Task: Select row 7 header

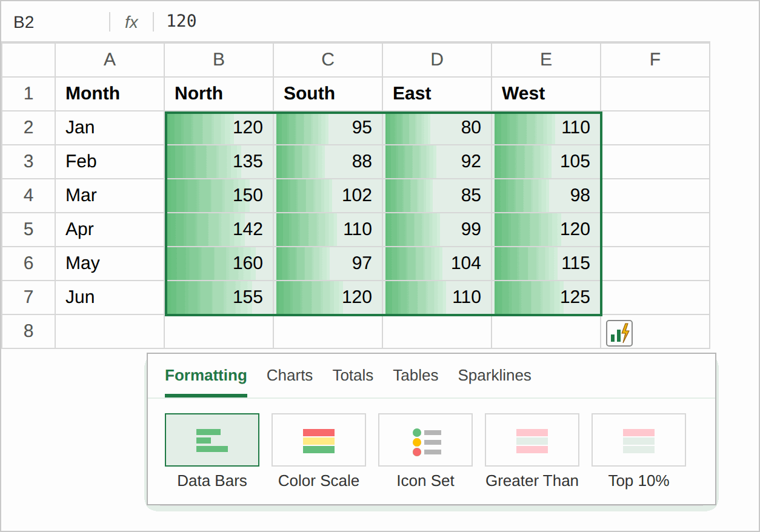Action: pyautogui.click(x=28, y=297)
